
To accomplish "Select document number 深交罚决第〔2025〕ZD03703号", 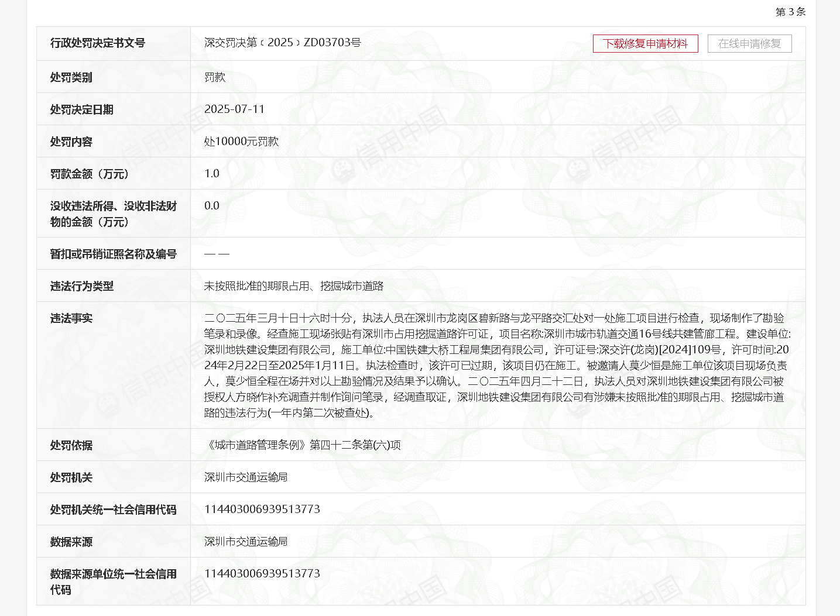I will pyautogui.click(x=283, y=43).
